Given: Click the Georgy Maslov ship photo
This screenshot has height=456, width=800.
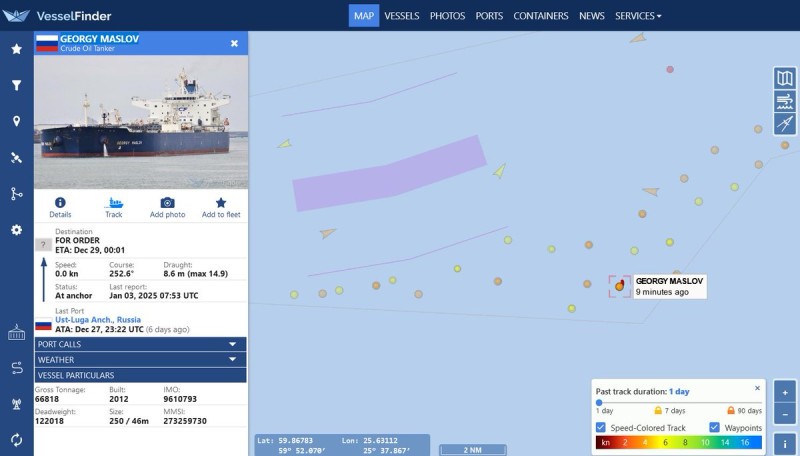Looking at the screenshot, I should (141, 122).
